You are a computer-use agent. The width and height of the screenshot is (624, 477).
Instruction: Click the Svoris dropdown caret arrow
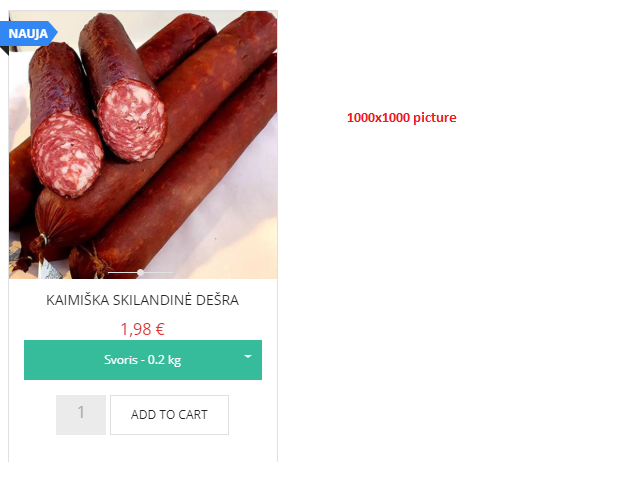[x=248, y=356]
